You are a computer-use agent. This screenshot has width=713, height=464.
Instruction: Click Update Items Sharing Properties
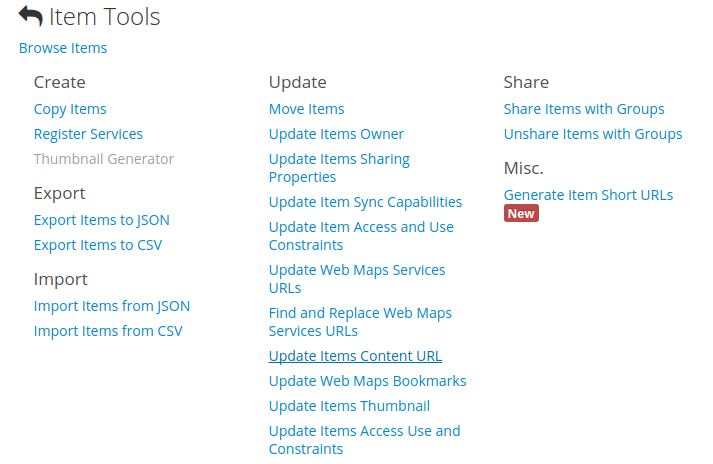pos(339,168)
